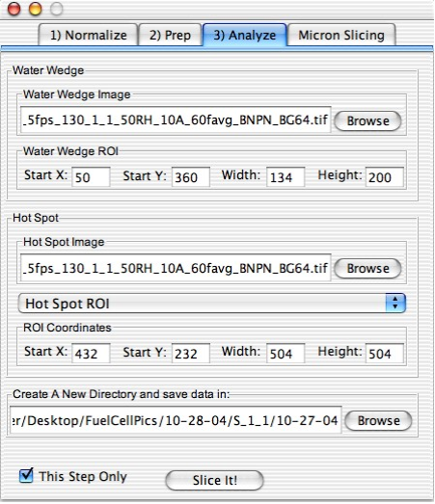Browse for the Hot Spot Image
Viewport: 435px width, 504px height.
click(x=367, y=269)
